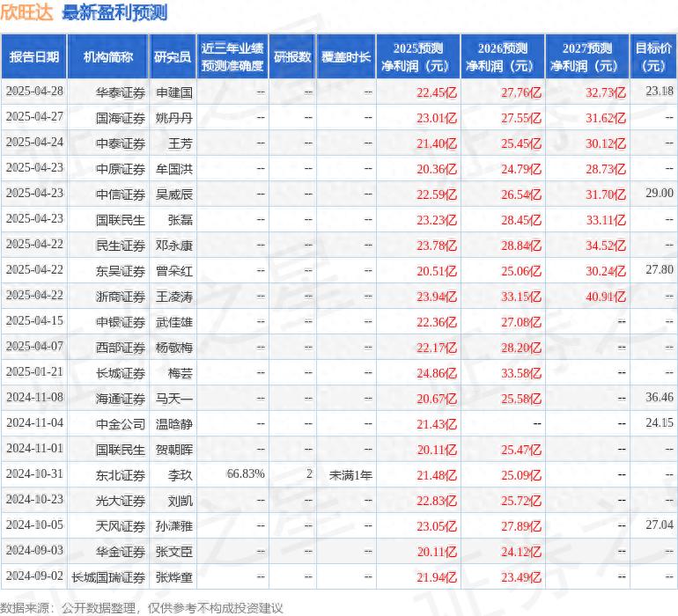The height and width of the screenshot is (616, 678).
Task: Click researcher name 梅芸
Action: (181, 373)
